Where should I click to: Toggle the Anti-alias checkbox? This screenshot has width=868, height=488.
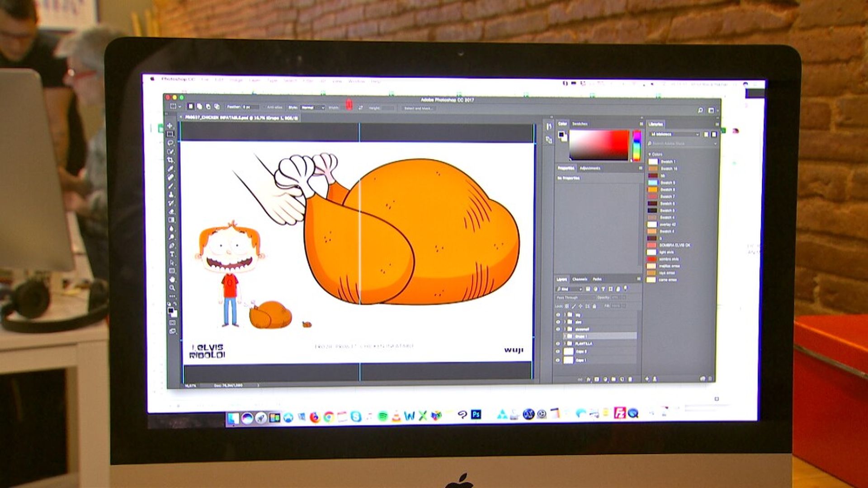point(264,108)
